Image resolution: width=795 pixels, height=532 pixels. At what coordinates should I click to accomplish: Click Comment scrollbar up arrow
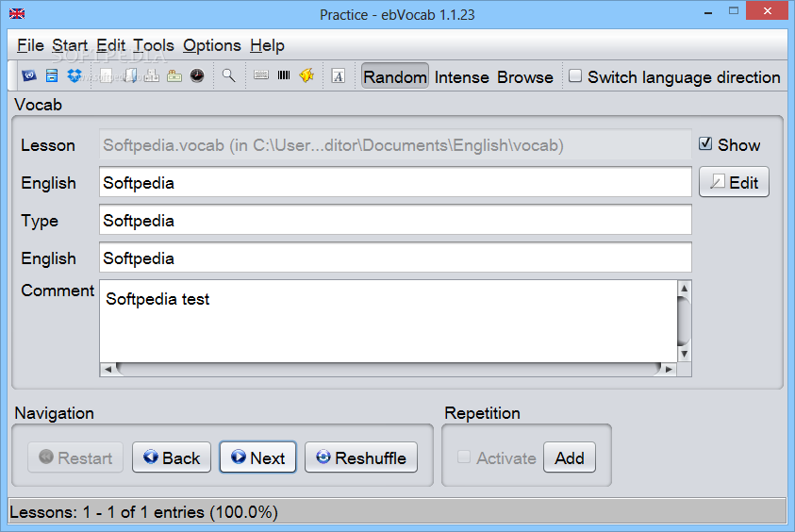(684, 288)
